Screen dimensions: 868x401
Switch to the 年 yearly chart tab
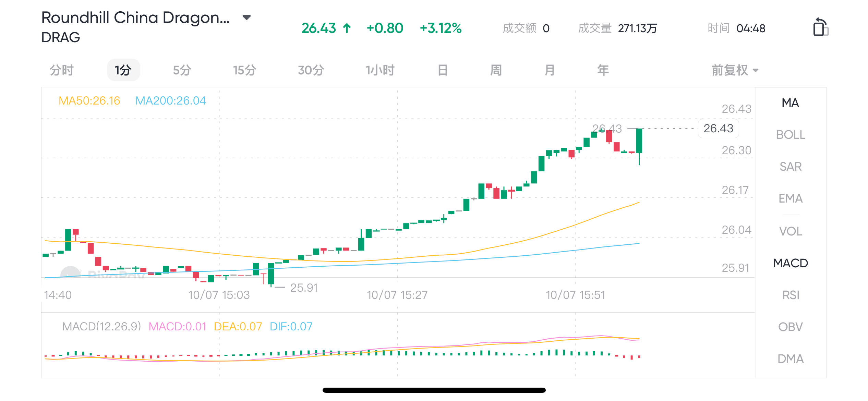coord(603,70)
